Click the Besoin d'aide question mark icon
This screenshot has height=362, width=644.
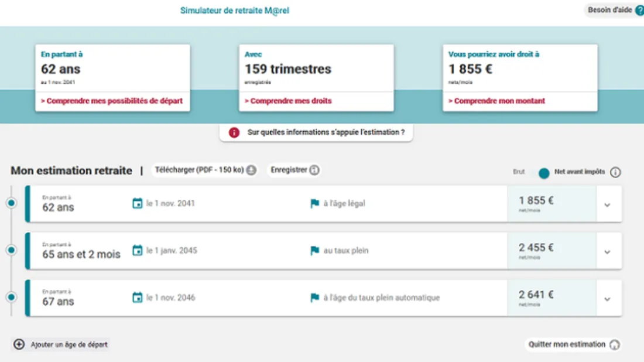point(638,10)
